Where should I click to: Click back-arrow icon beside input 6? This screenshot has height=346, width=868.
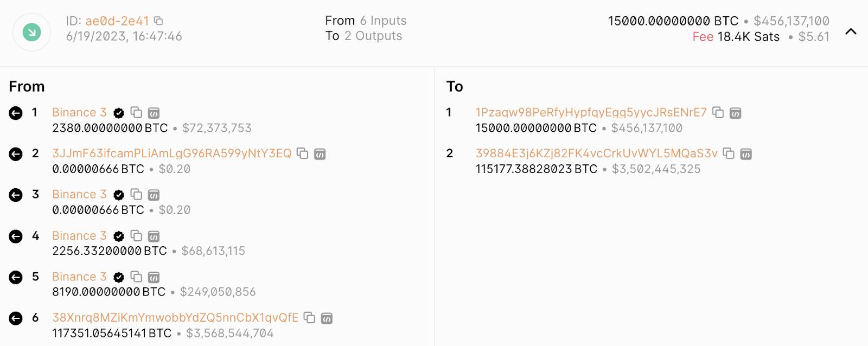(16, 318)
